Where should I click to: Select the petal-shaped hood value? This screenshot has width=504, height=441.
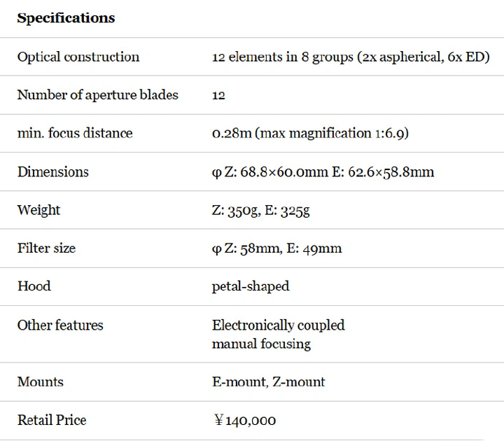pos(251,286)
